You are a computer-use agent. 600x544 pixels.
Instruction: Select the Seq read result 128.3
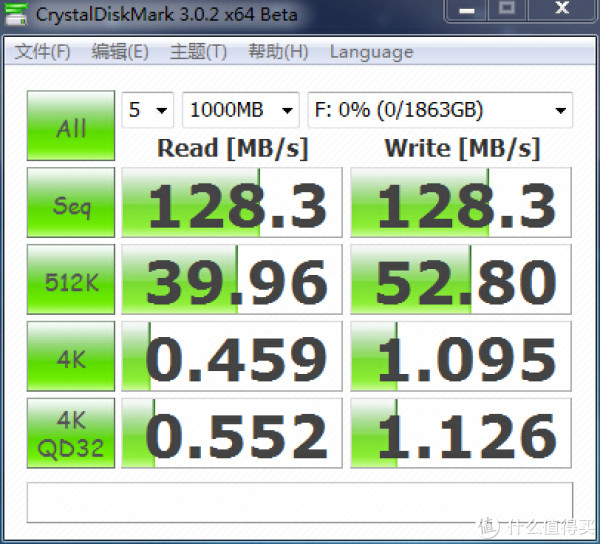(232, 202)
